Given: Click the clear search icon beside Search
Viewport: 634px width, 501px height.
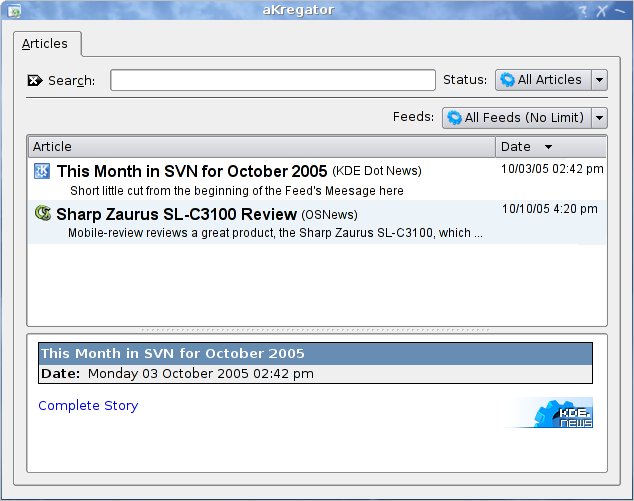Looking at the screenshot, I should (x=35, y=80).
